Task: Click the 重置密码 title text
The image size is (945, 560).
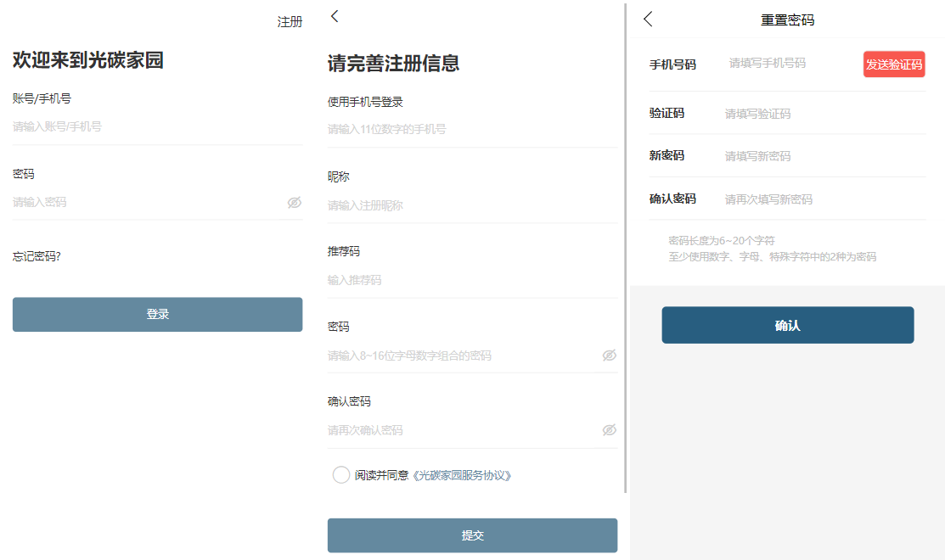Action: [x=787, y=20]
